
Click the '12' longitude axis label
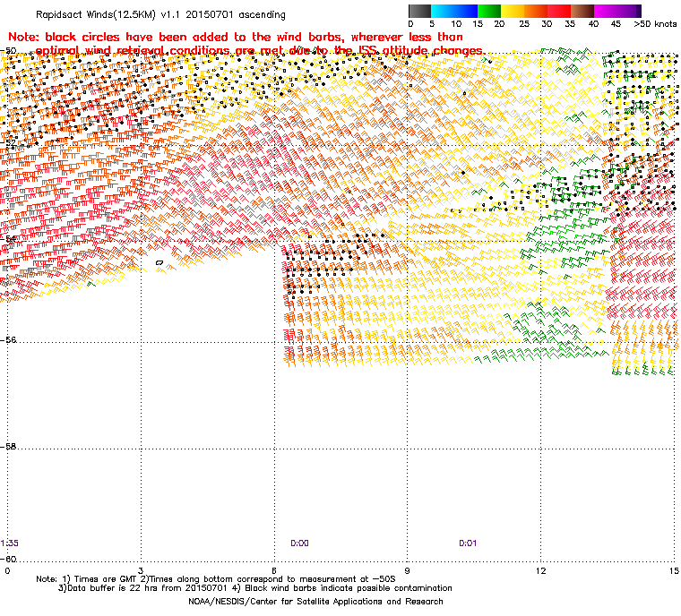(x=540, y=570)
